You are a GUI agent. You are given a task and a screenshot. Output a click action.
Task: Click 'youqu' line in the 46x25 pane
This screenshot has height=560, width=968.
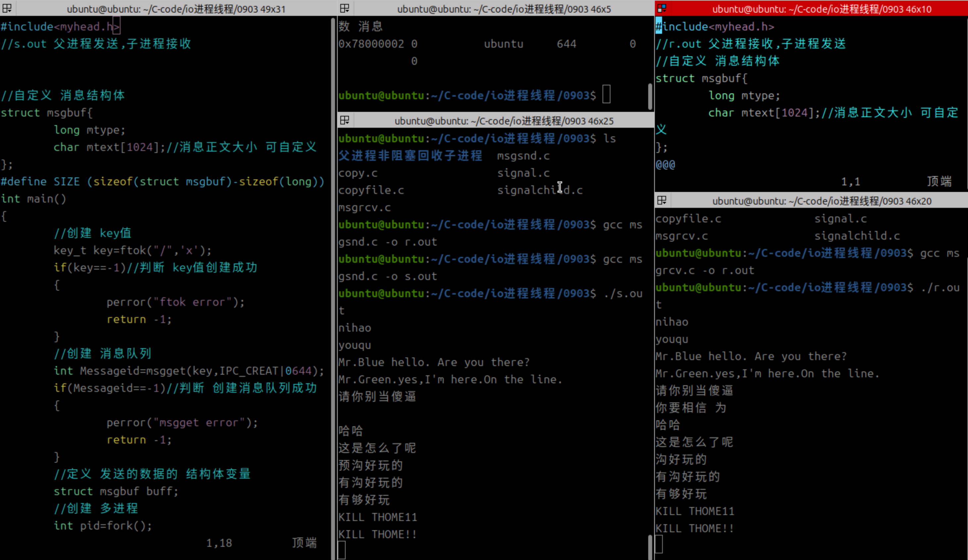click(355, 345)
